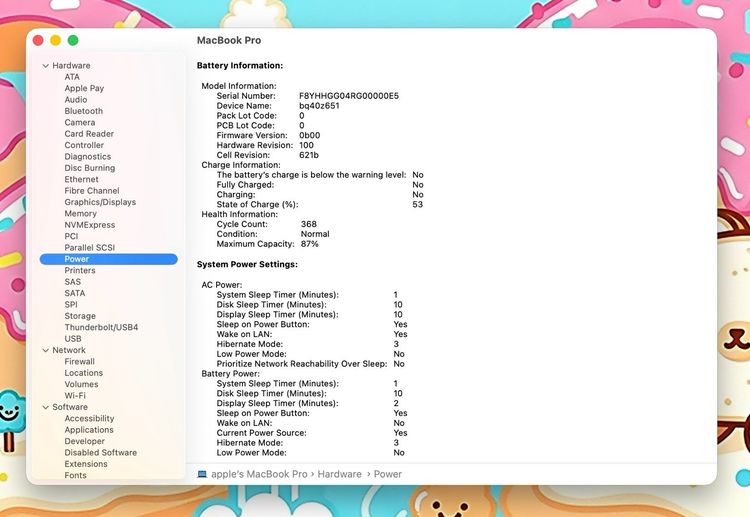
Task: Zoom the window with green button
Action: click(73, 41)
